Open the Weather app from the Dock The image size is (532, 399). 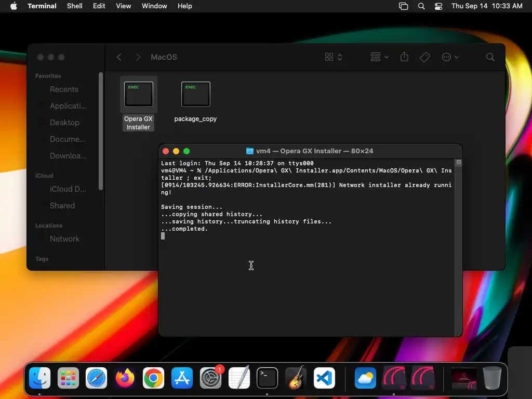(x=365, y=378)
